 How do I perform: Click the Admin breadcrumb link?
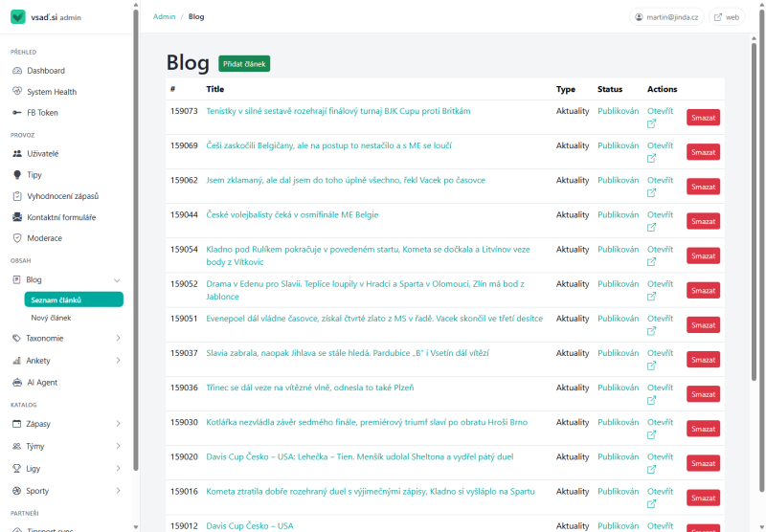coord(164,16)
